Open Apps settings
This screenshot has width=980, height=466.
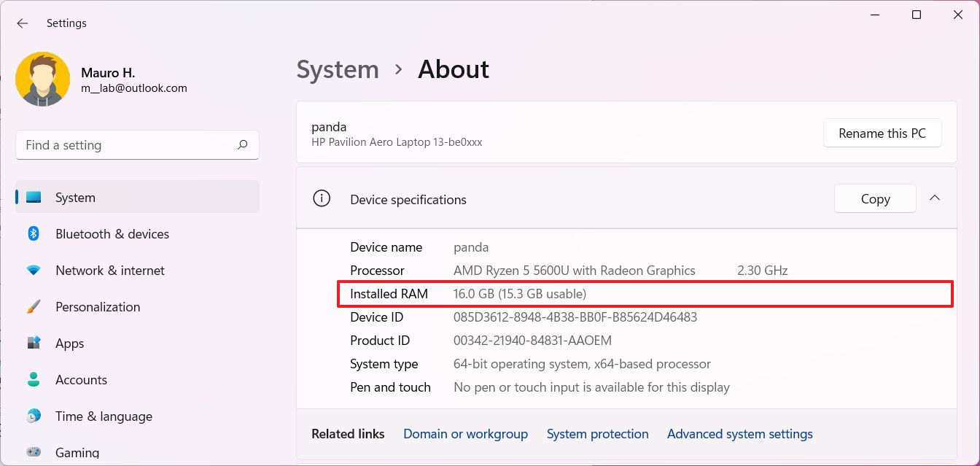pyautogui.click(x=69, y=343)
